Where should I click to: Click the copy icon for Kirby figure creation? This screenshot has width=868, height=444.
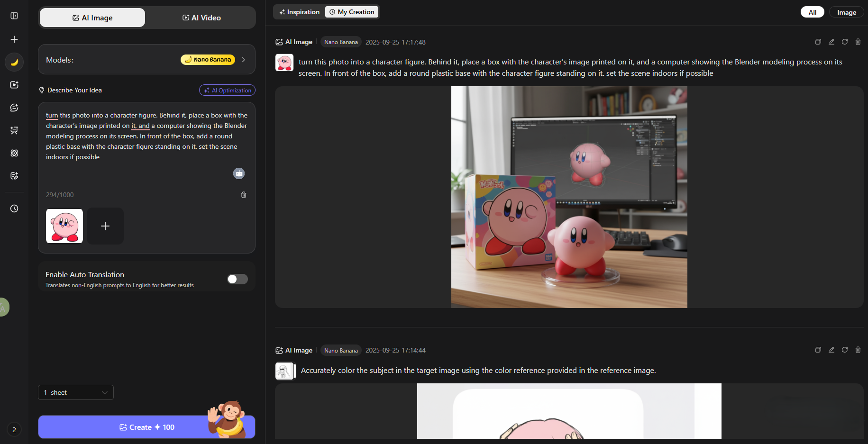[818, 42]
